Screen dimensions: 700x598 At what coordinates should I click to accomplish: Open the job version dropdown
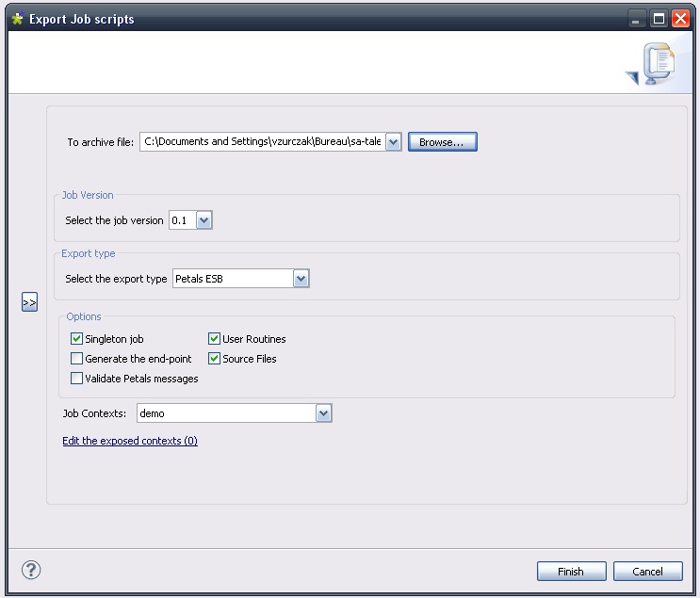click(x=204, y=220)
